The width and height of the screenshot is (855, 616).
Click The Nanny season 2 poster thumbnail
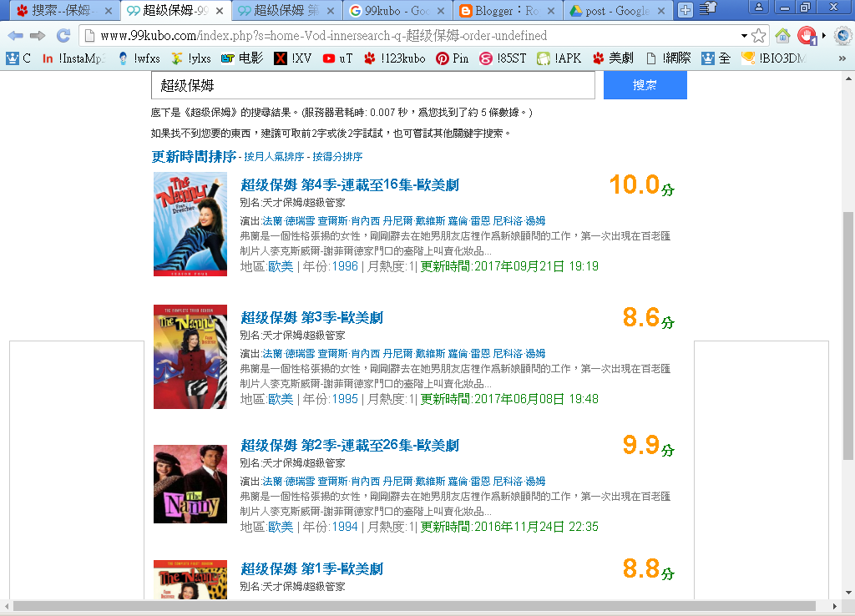[x=190, y=484]
